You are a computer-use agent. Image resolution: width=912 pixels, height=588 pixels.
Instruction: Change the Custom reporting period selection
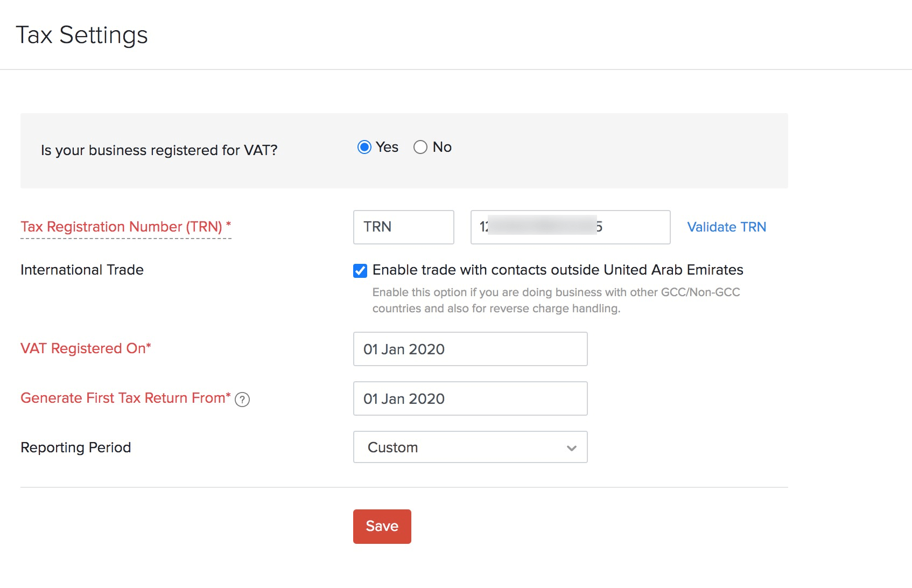pyautogui.click(x=469, y=447)
